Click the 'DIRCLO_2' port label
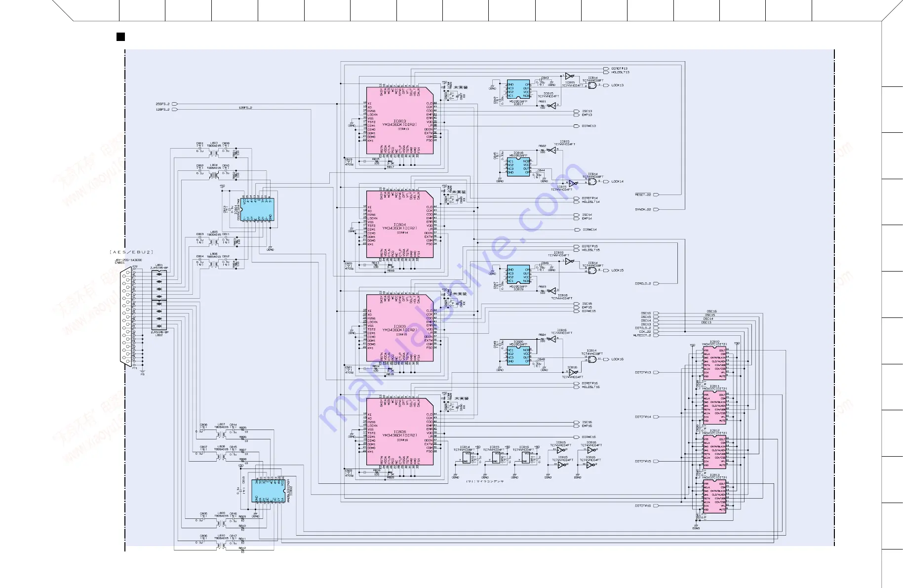Screen dimensions: 903x588 pos(643,284)
